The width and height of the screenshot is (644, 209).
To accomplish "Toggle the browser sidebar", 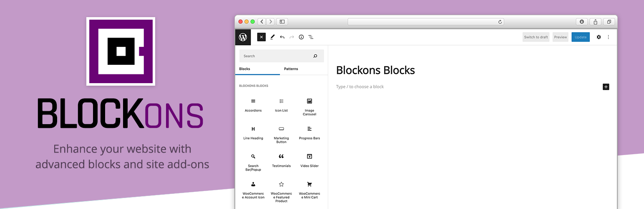I will (x=282, y=22).
